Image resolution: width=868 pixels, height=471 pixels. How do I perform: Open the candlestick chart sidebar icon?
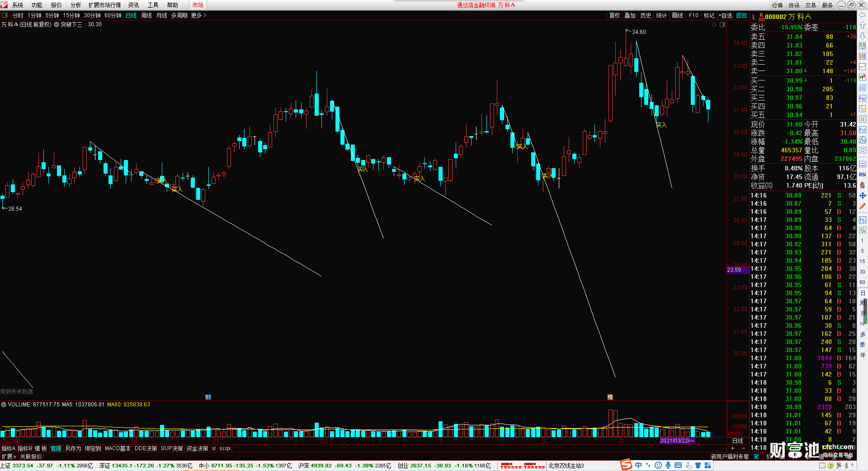(863, 77)
